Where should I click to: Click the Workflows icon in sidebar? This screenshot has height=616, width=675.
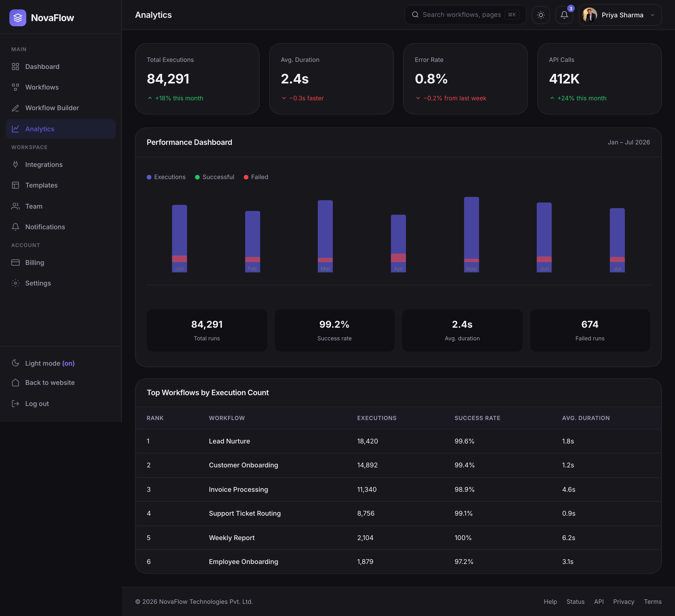pos(15,87)
